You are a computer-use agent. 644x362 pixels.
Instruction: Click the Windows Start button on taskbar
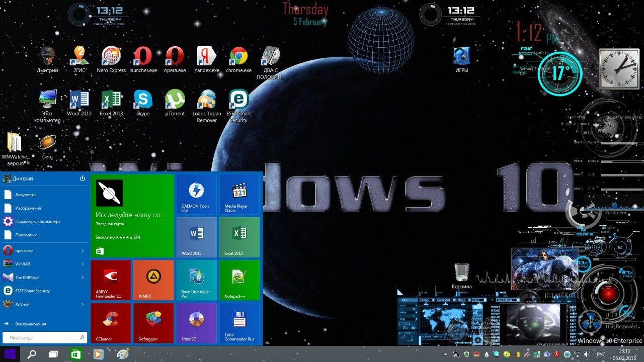click(10, 354)
